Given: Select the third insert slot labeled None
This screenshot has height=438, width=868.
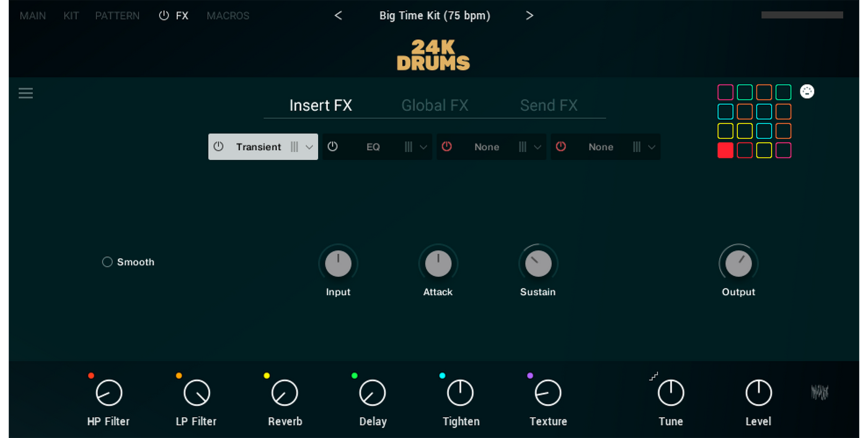Looking at the screenshot, I should [x=487, y=147].
